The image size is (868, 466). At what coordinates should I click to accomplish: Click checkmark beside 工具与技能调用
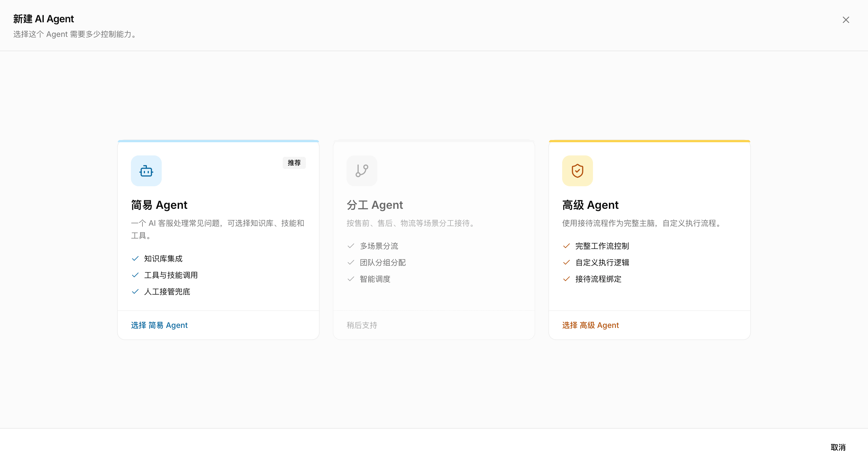tap(135, 275)
